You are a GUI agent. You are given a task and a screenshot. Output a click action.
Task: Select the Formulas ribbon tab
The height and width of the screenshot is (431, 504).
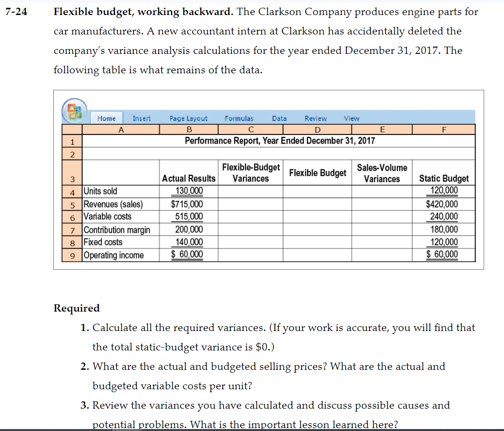pos(239,118)
